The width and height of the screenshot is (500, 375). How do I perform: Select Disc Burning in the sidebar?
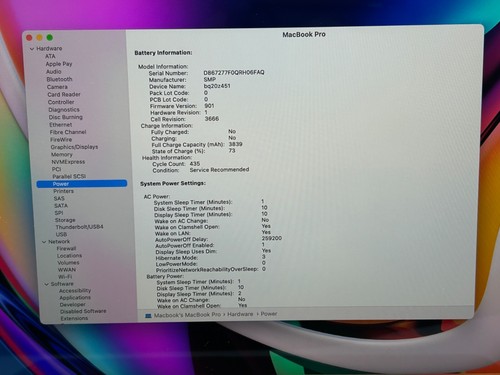point(66,117)
